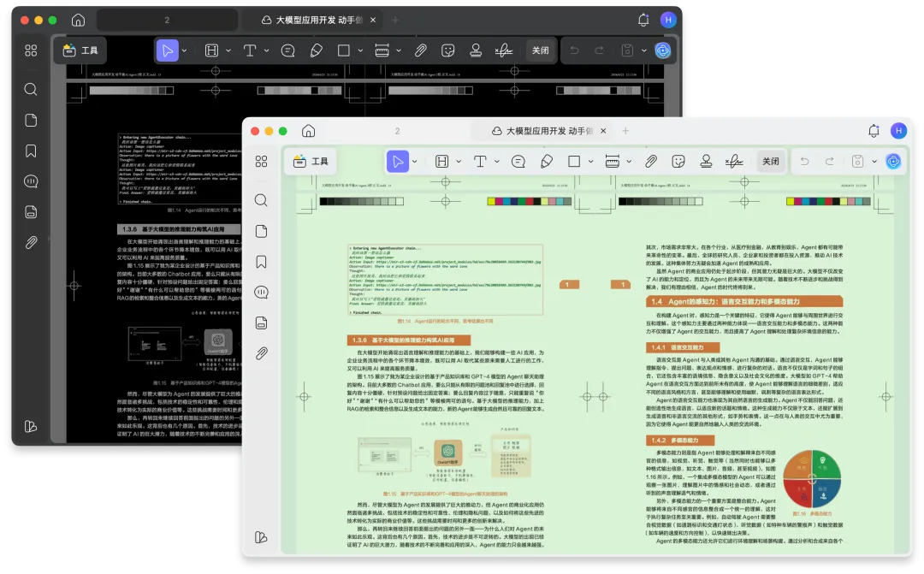The image size is (924, 574).
Task: Open the highlight tool in front window
Action: 441,162
